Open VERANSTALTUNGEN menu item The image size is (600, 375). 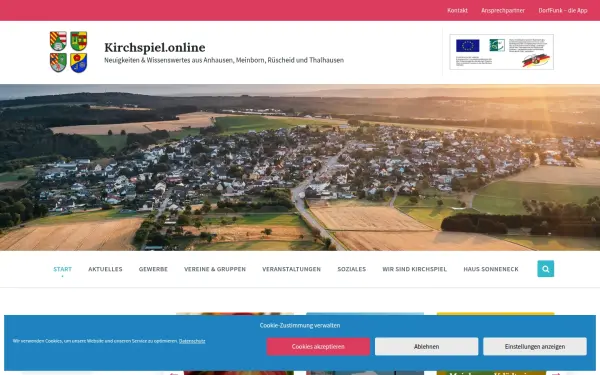(291, 269)
